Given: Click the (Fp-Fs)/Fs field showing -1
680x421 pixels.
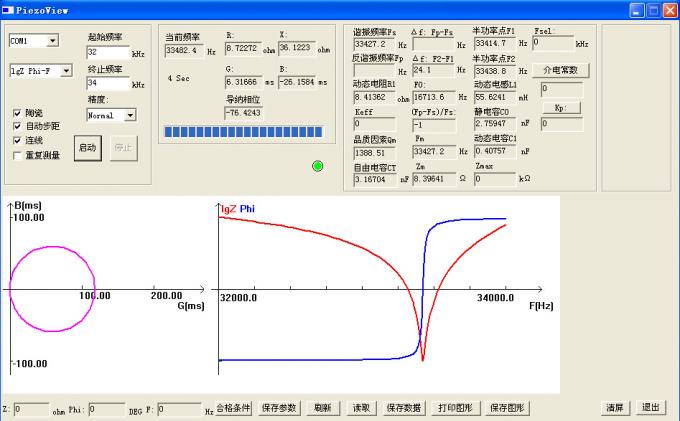Looking at the screenshot, I should [x=434, y=126].
